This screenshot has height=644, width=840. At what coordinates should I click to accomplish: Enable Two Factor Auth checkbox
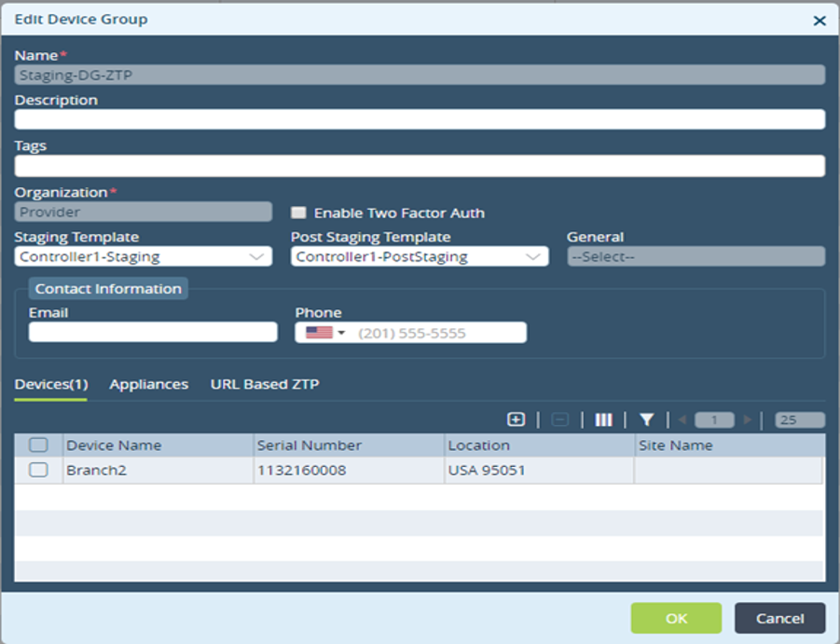click(298, 212)
